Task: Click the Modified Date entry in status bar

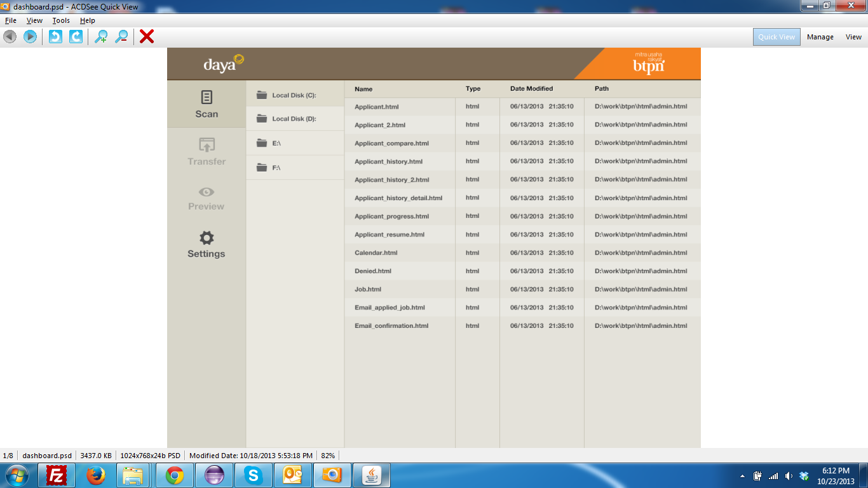Action: 251,456
